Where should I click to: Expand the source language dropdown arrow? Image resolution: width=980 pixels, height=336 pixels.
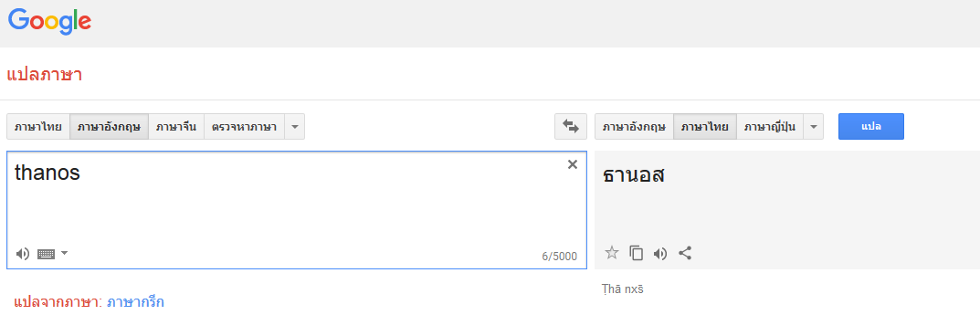coord(295,127)
